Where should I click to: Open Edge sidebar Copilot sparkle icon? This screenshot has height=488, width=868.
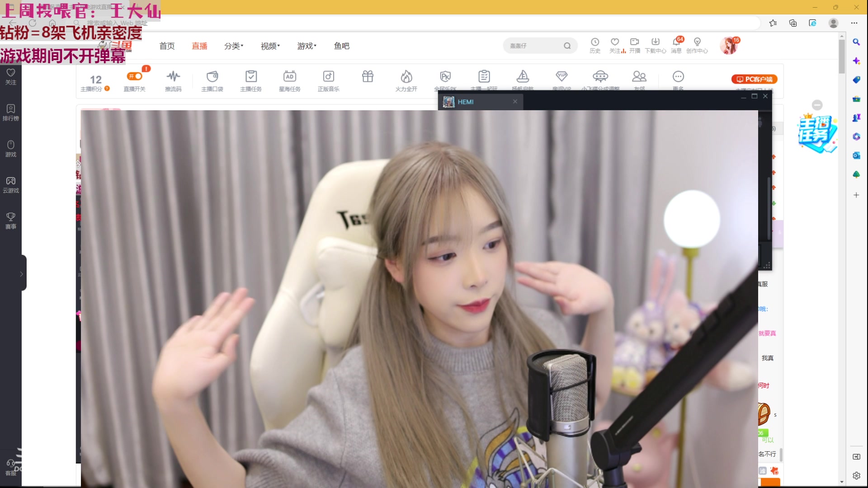[856, 61]
